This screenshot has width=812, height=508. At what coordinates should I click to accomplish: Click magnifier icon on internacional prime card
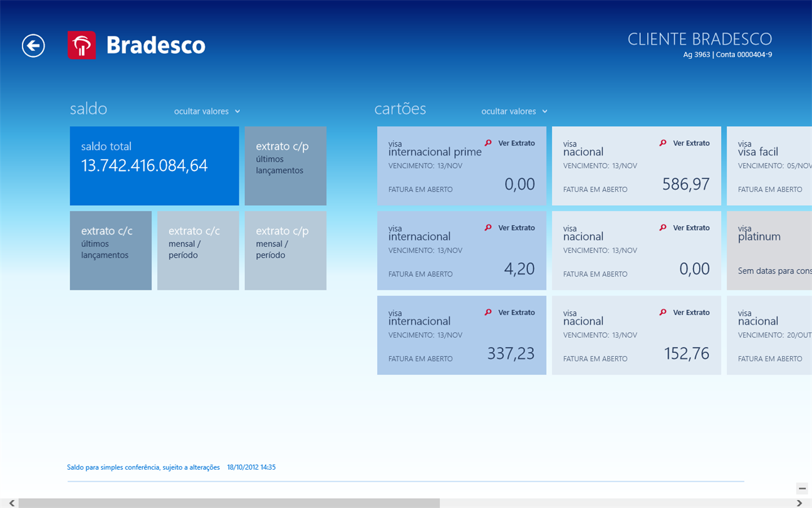coord(488,143)
